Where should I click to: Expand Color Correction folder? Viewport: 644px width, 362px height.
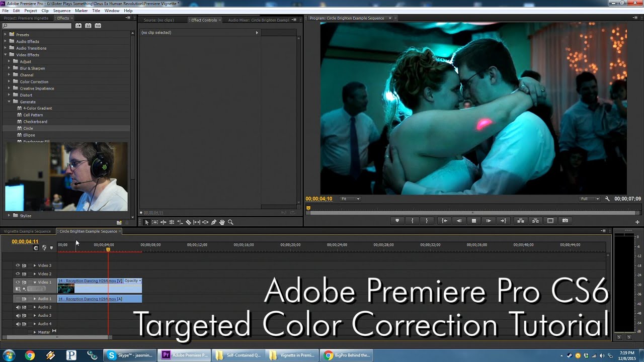(x=9, y=81)
